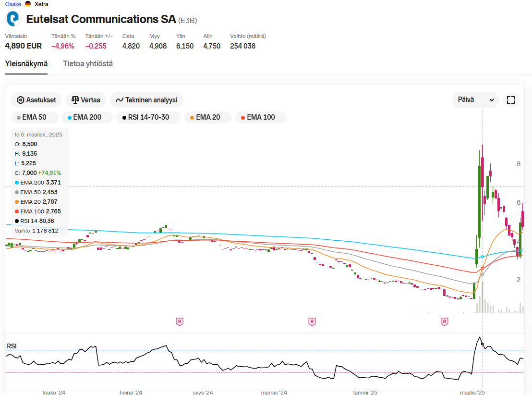Click the bid price 4,820

[x=131, y=46]
